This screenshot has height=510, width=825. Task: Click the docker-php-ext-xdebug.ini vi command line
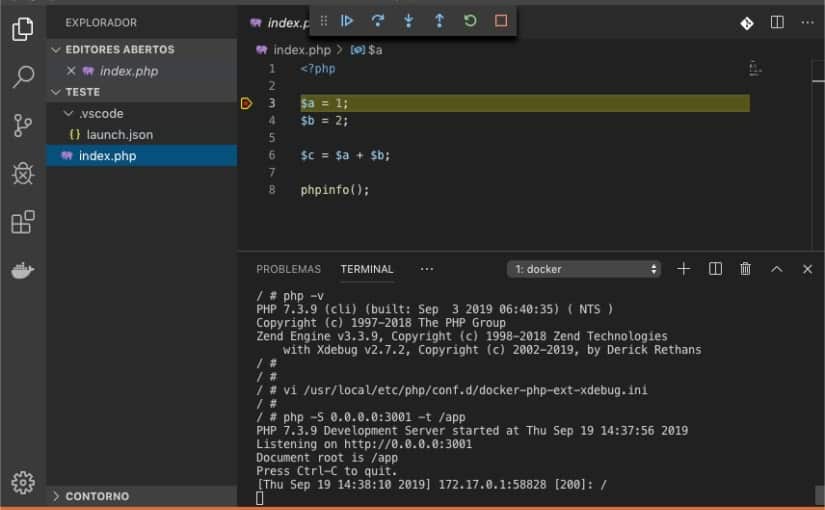tap(452, 391)
